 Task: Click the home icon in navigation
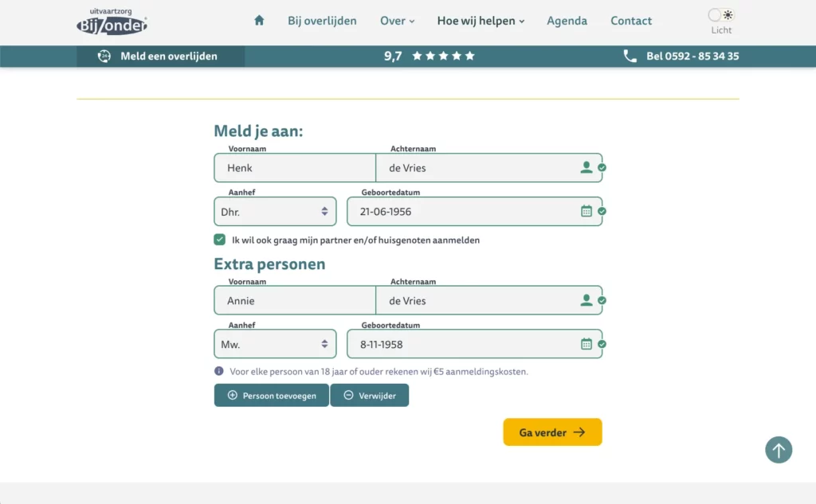259,20
